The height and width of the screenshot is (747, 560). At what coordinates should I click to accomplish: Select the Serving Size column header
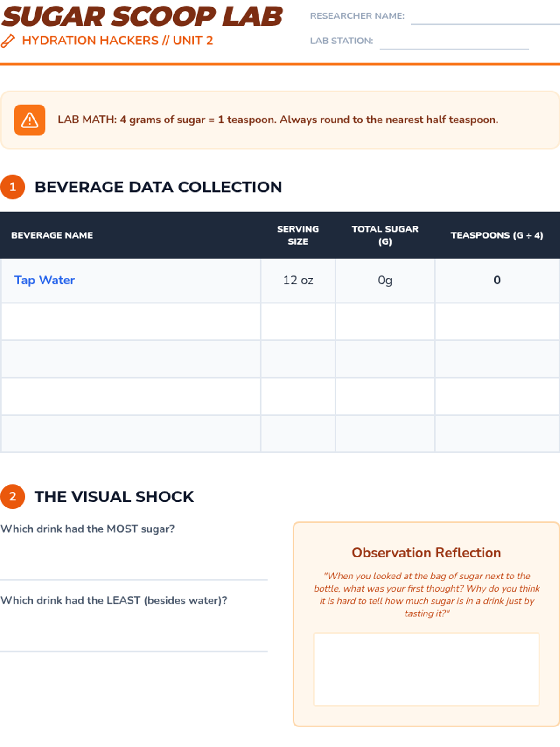coord(298,235)
